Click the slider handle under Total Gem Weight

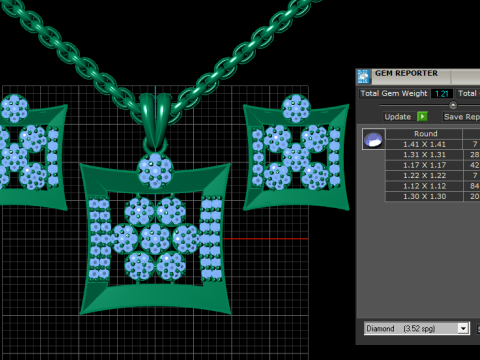(453, 105)
